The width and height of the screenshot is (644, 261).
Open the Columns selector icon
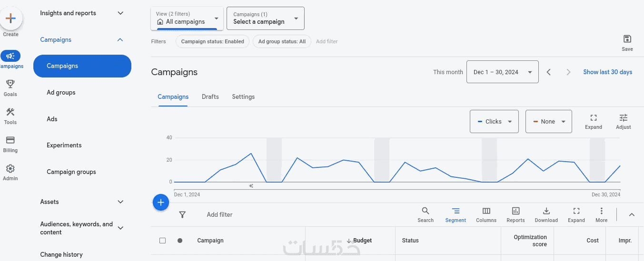click(x=486, y=212)
